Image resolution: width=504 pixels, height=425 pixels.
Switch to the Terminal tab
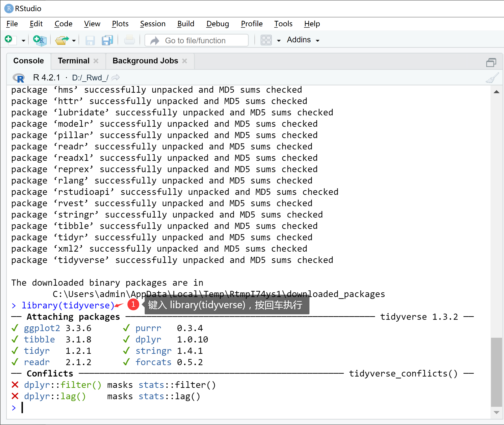(74, 61)
